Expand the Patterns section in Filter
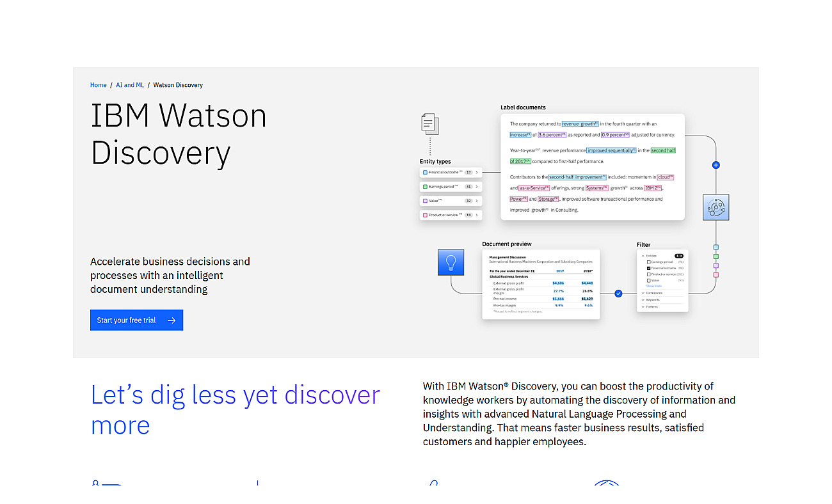Screen dimensions: 832x504 pyautogui.click(x=643, y=307)
